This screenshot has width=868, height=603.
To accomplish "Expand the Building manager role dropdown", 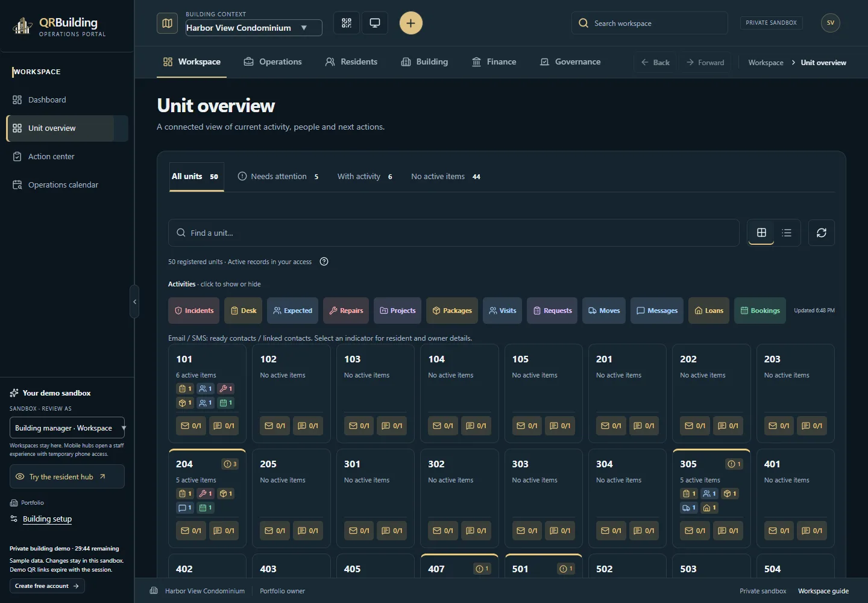I will pos(68,428).
